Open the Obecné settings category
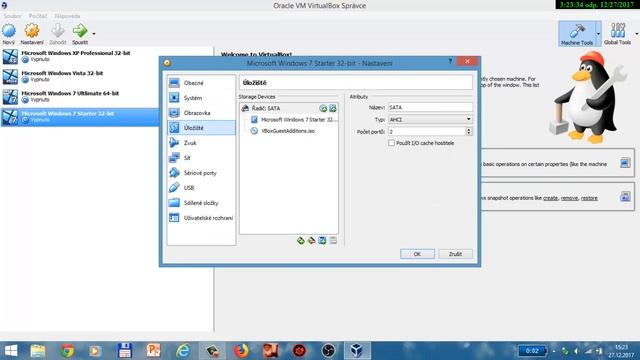The width and height of the screenshot is (640, 360). point(201,83)
